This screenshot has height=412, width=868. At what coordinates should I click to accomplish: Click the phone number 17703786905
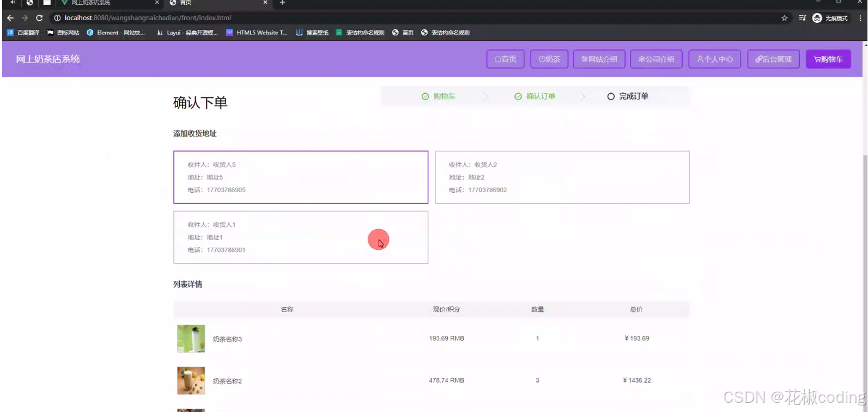tap(226, 190)
